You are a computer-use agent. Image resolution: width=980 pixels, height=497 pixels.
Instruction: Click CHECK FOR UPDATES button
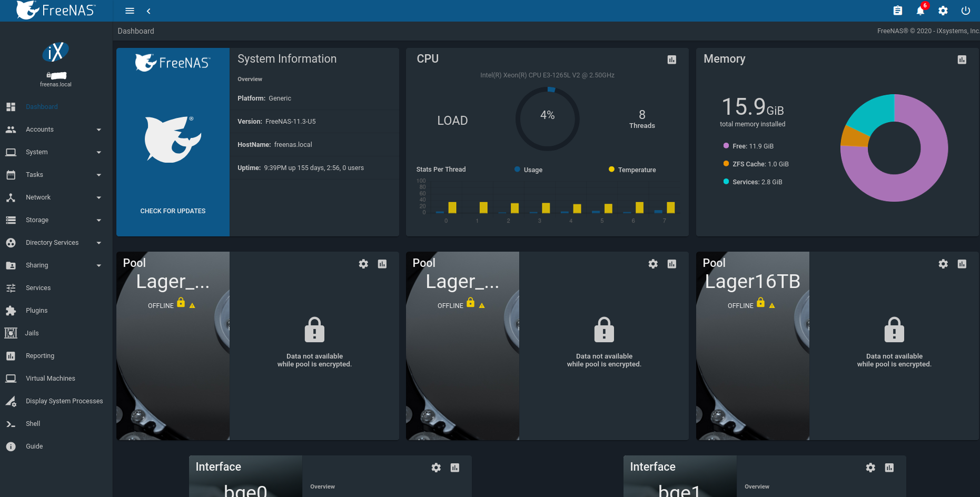click(173, 211)
